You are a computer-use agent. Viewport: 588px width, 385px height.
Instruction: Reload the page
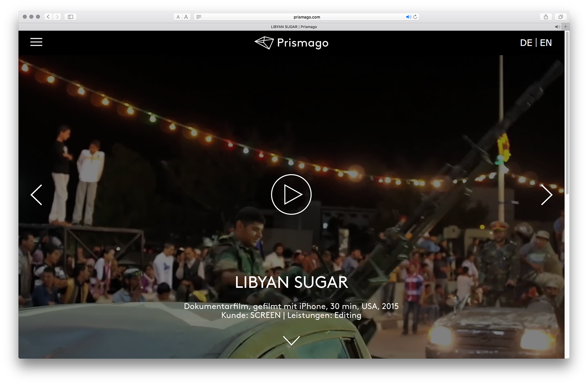(x=415, y=17)
